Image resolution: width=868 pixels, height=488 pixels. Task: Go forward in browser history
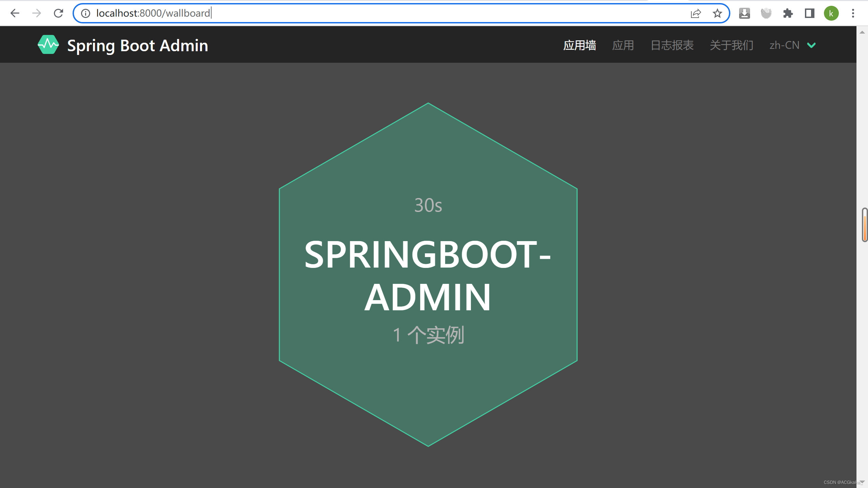[x=37, y=13]
